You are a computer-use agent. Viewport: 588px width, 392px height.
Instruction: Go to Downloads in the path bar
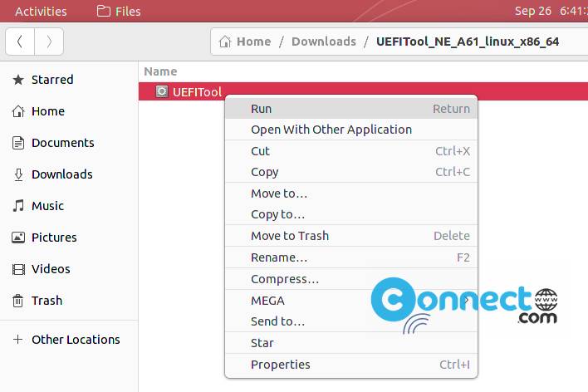pos(324,42)
